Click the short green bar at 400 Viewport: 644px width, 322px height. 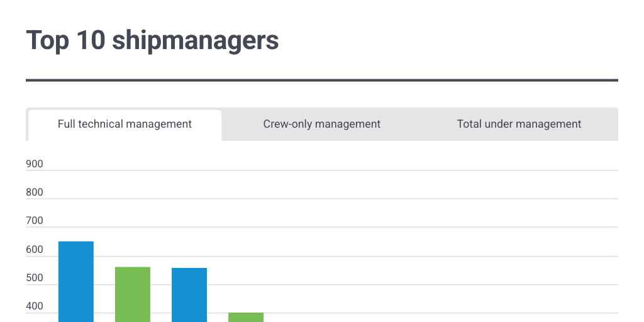246,318
